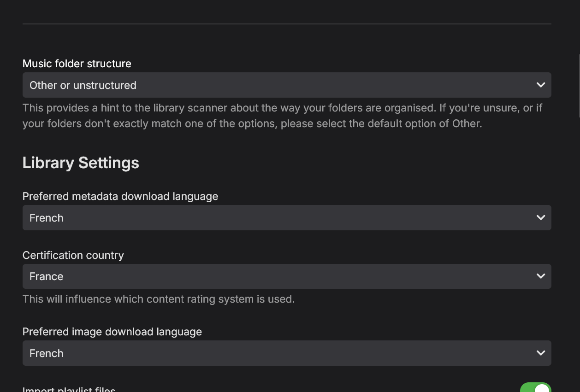Click the Import playlist files label
Image resolution: width=580 pixels, height=392 pixels.
click(69, 389)
